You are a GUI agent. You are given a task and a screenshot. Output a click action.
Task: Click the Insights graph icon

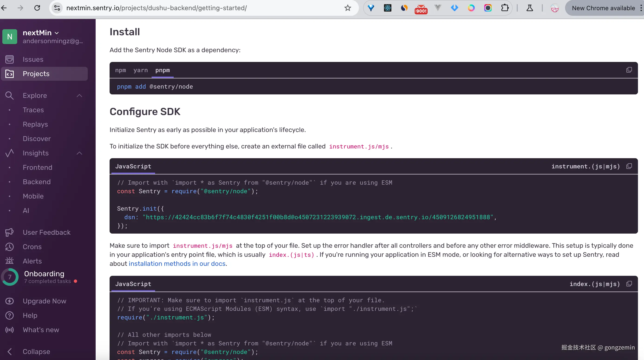pyautogui.click(x=10, y=153)
